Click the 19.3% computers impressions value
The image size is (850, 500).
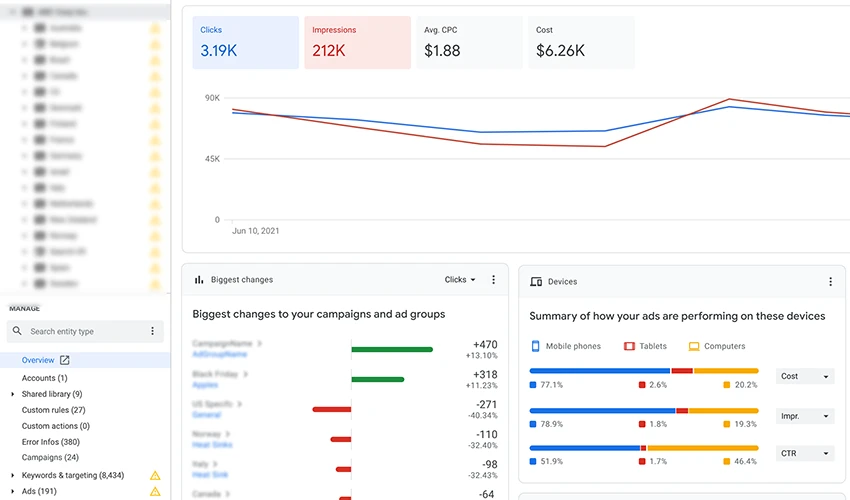coord(746,424)
